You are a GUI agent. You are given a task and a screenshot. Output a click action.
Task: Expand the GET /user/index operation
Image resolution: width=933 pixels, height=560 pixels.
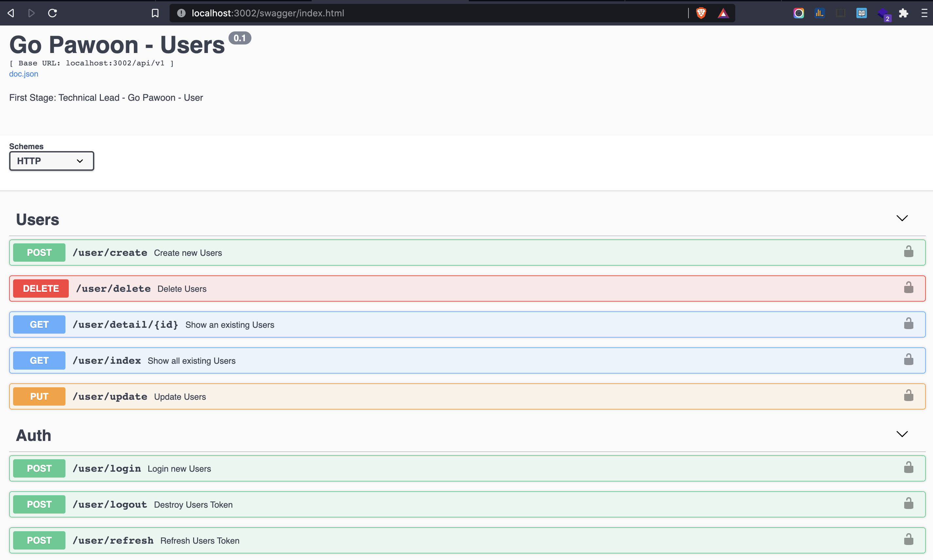click(453, 360)
